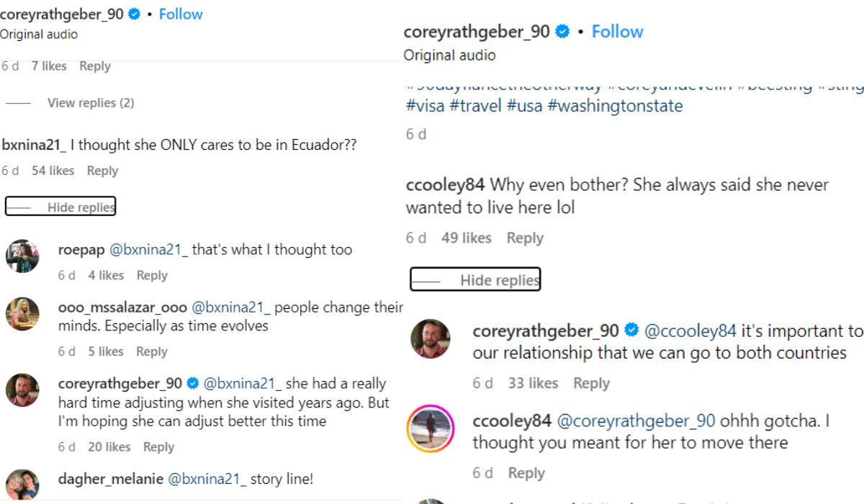Viewport: 864px width, 504px height.
Task: Collapse replies under ccooley84 comment
Action: pyautogui.click(x=475, y=280)
